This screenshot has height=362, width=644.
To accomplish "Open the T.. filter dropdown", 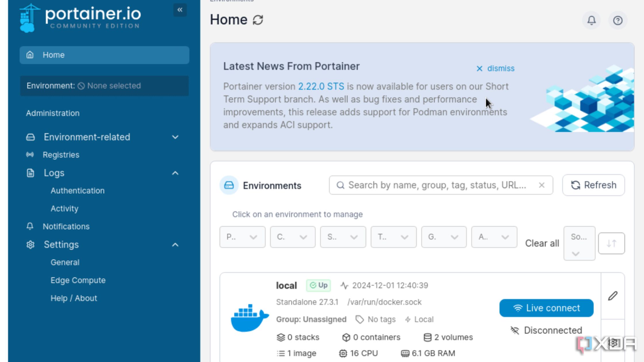I will 394,237.
